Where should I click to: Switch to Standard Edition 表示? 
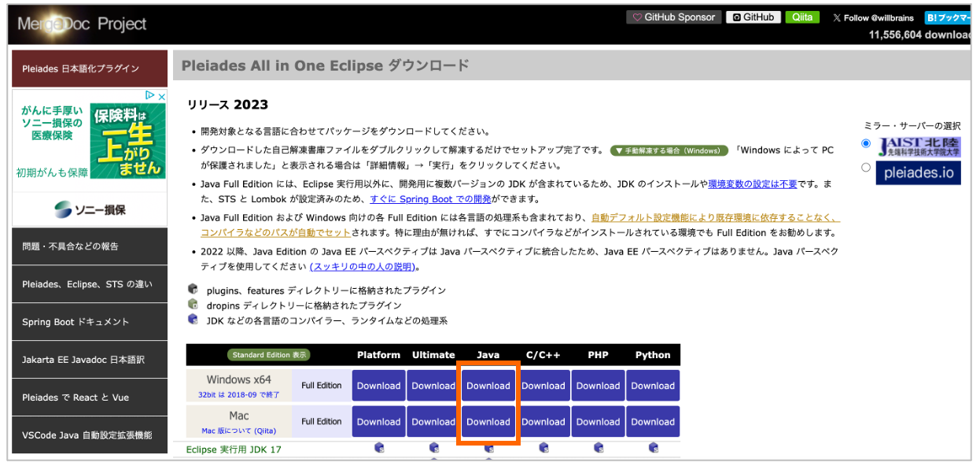pos(269,355)
